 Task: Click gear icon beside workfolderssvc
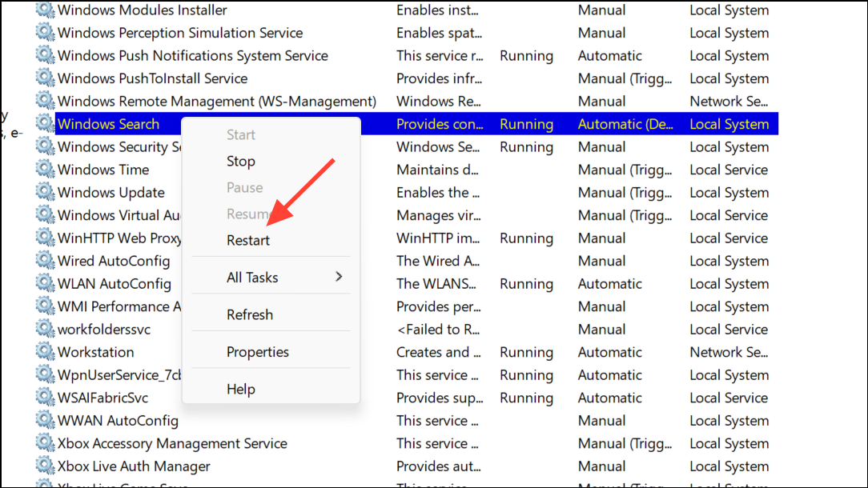[x=46, y=329]
